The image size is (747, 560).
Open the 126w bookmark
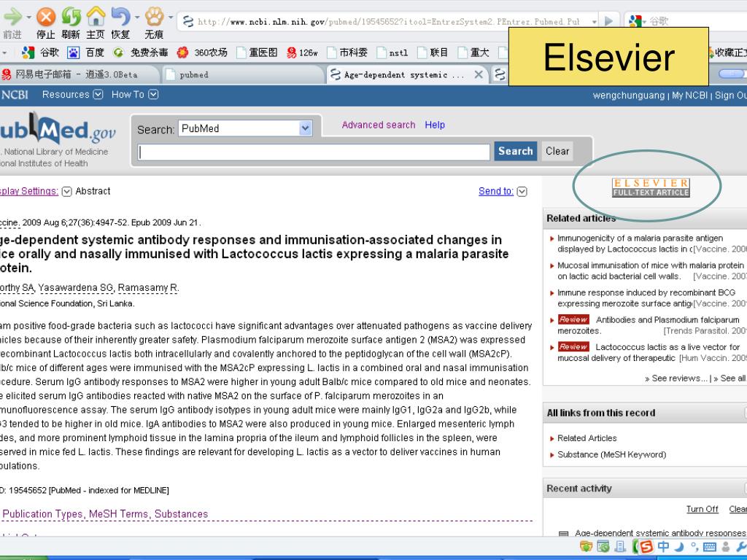coord(302,52)
